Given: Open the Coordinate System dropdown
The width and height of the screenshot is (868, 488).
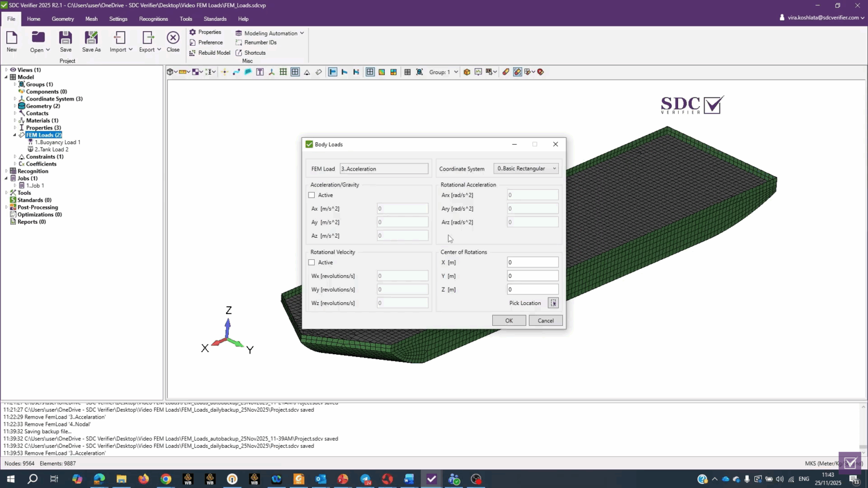Looking at the screenshot, I should click(526, 168).
